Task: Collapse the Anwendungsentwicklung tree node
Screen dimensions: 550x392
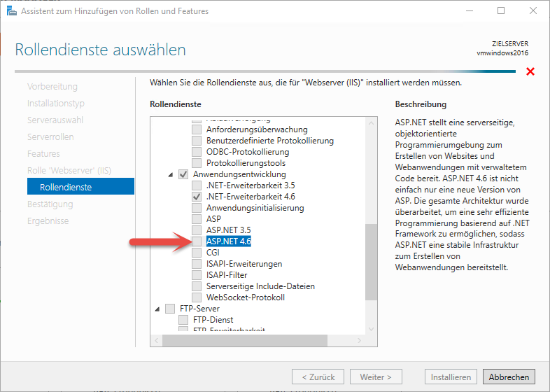Action: point(171,174)
